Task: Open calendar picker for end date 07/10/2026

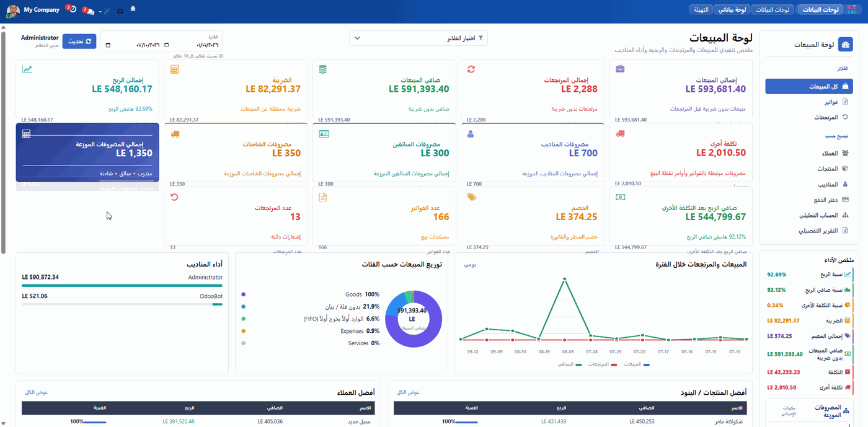Action: click(108, 45)
